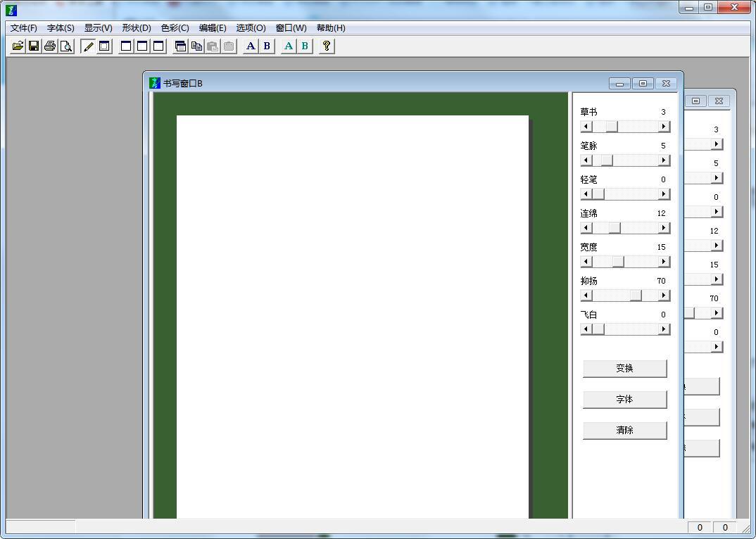Click the 宽度 slider thumb
The image size is (756, 539).
click(x=618, y=262)
